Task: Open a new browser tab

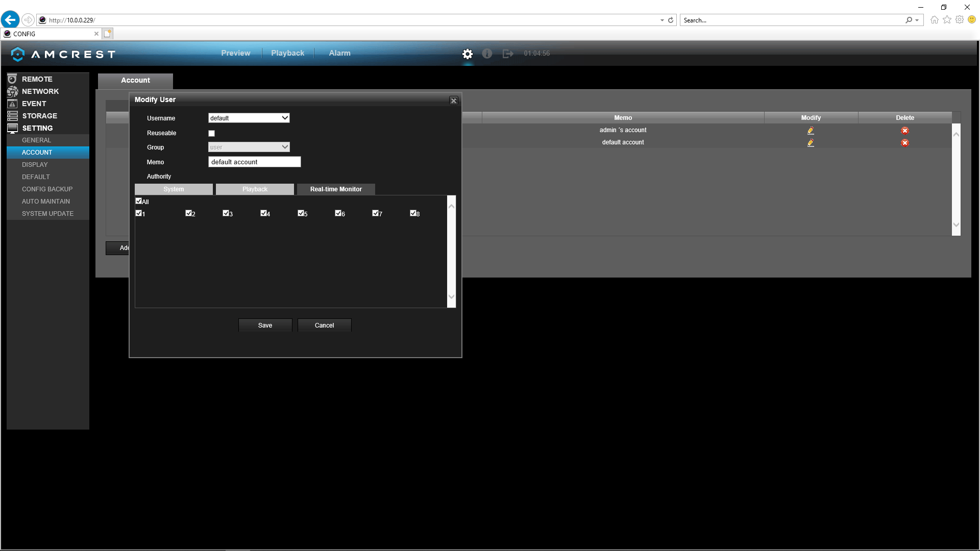Action: (x=107, y=34)
